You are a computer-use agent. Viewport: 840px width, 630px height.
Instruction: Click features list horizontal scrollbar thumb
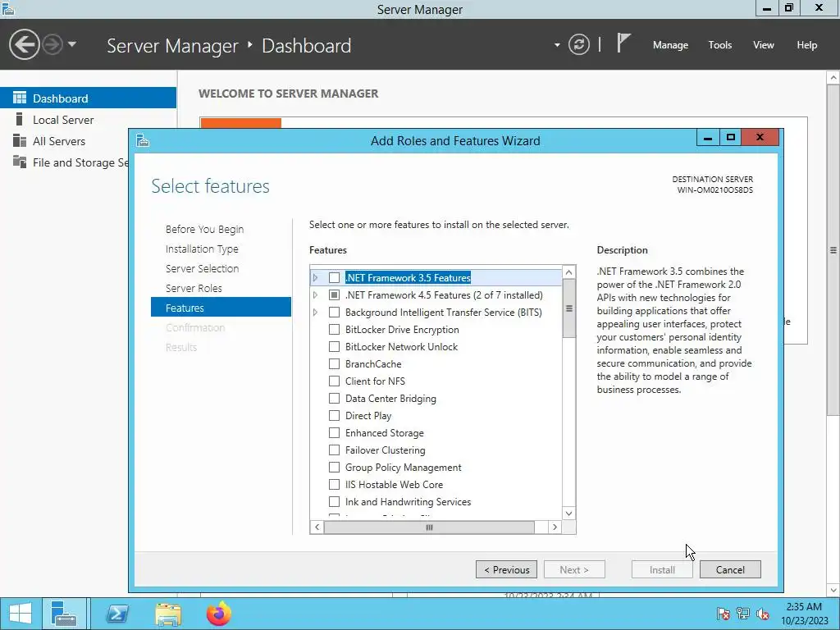[x=429, y=527]
